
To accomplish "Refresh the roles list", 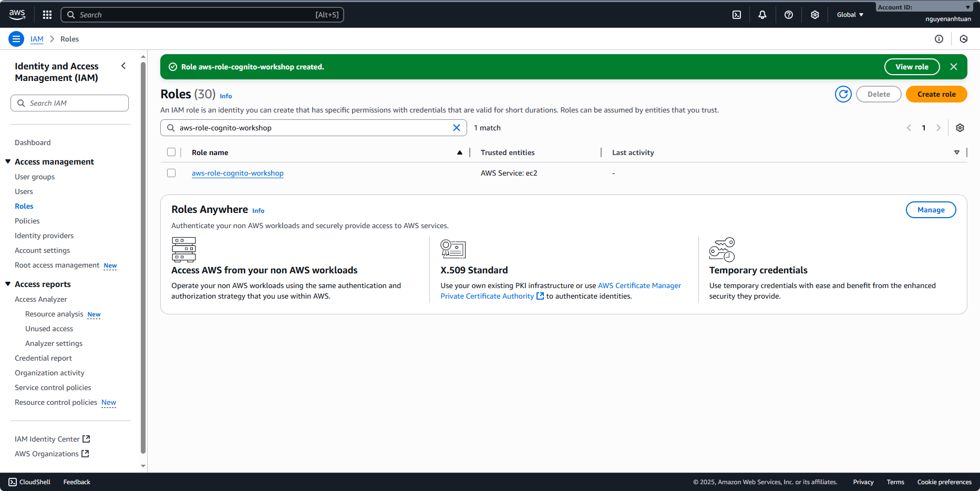I will point(843,94).
